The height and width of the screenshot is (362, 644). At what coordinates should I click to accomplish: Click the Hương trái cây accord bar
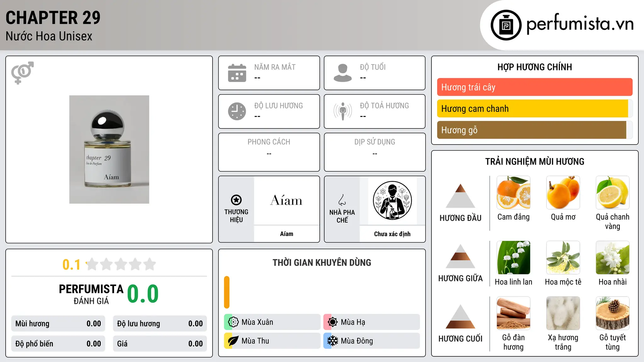tap(535, 87)
